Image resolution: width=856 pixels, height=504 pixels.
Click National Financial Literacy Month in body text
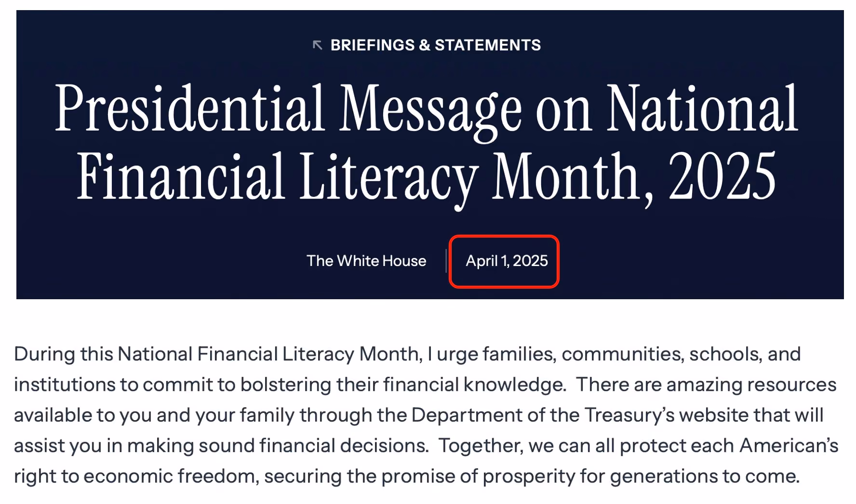click(268, 354)
